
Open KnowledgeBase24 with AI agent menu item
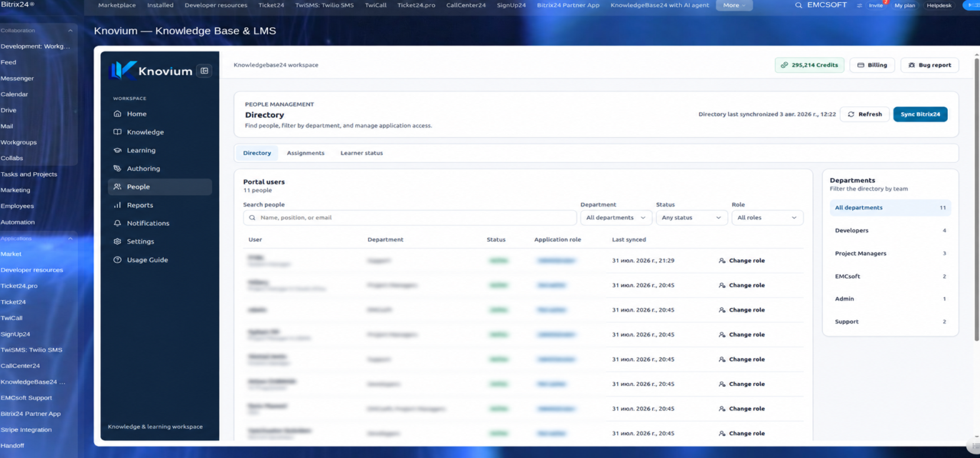click(x=660, y=5)
